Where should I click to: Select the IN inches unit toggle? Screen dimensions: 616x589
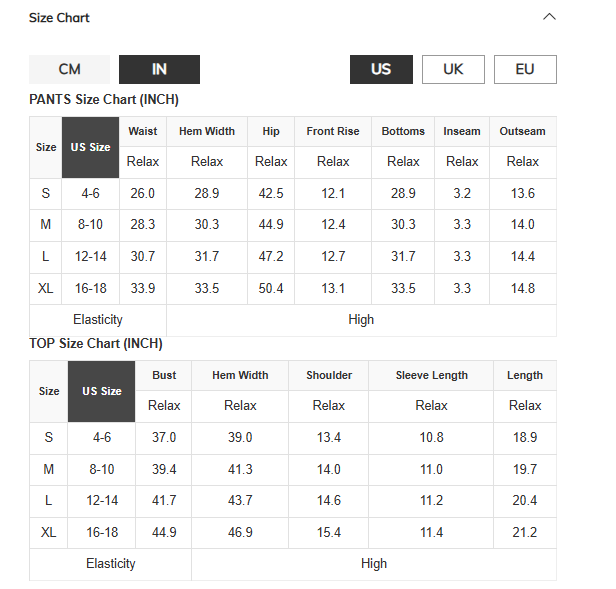(159, 70)
